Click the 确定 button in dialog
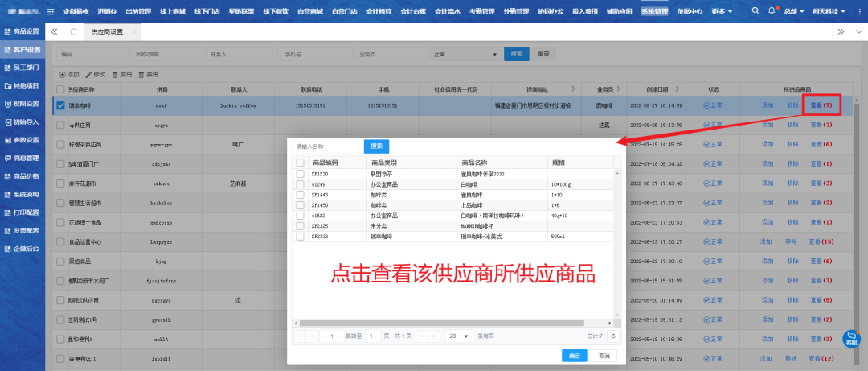The image size is (868, 371). pos(574,355)
